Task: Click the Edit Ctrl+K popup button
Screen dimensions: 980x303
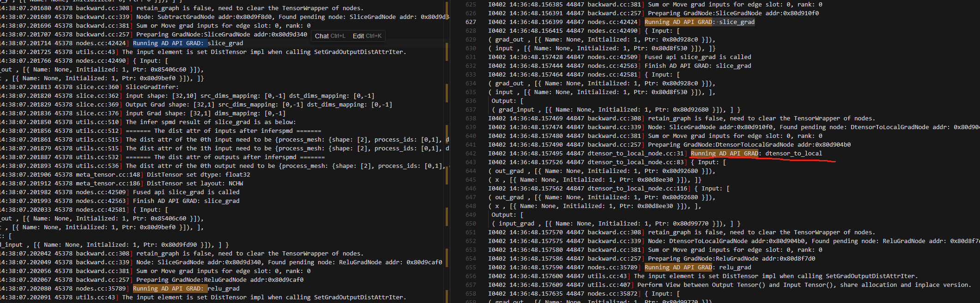Action: (367, 36)
